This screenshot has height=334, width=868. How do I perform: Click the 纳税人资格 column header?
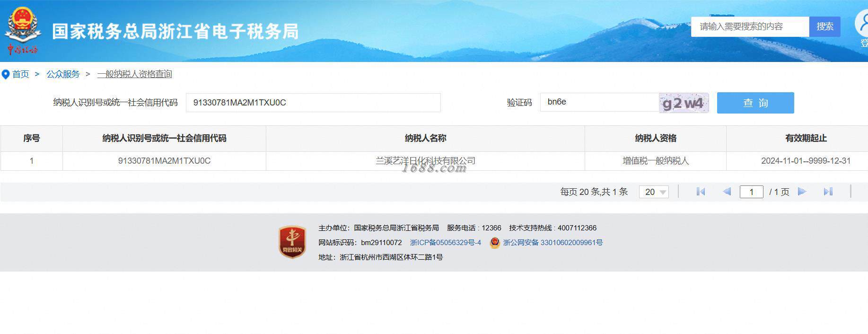pyautogui.click(x=656, y=138)
